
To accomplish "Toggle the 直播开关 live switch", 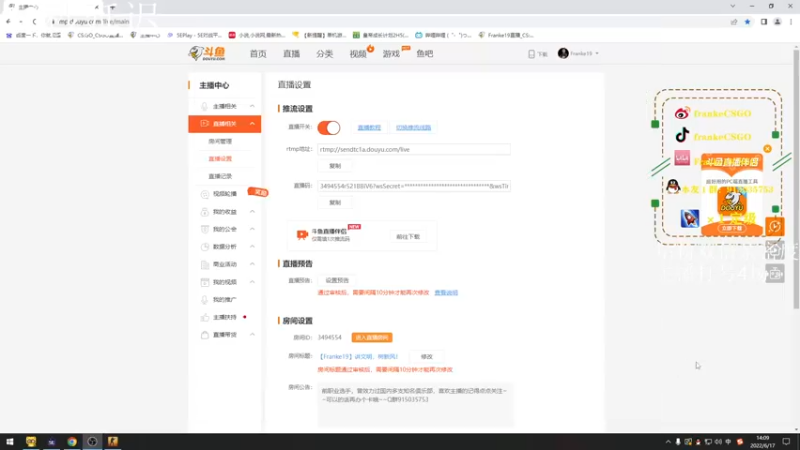I will click(329, 128).
